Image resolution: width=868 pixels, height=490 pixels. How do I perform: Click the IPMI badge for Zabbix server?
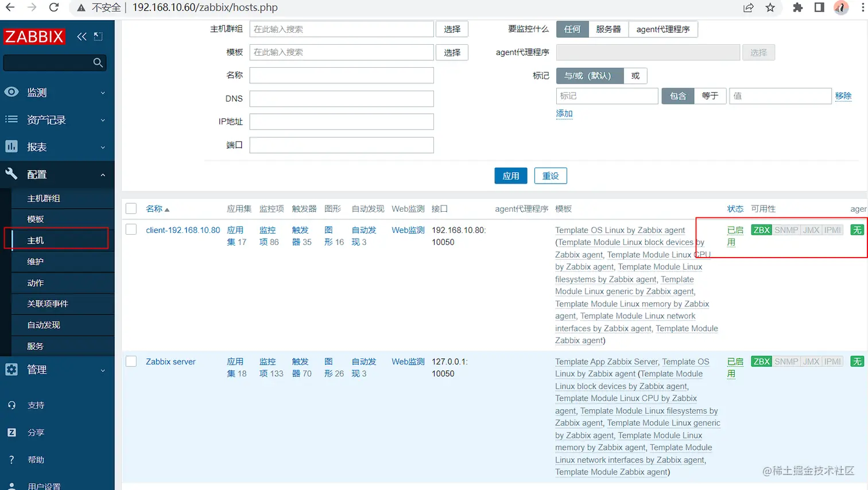pos(832,361)
